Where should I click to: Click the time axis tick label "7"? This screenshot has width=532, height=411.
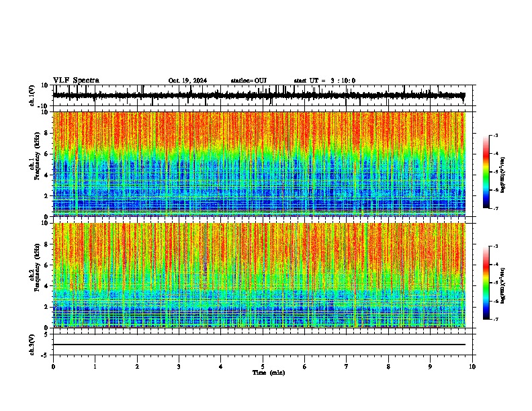[x=347, y=367]
